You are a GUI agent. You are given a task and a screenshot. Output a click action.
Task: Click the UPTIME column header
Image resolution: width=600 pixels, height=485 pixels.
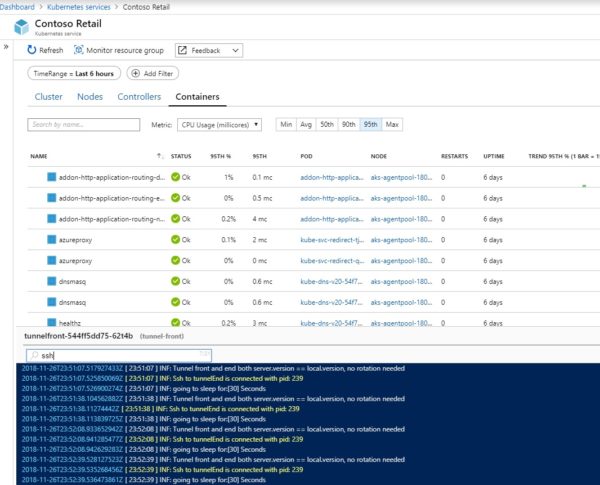pos(494,156)
